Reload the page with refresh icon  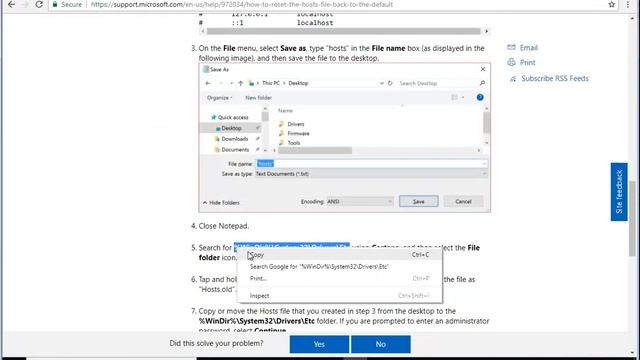39,4
